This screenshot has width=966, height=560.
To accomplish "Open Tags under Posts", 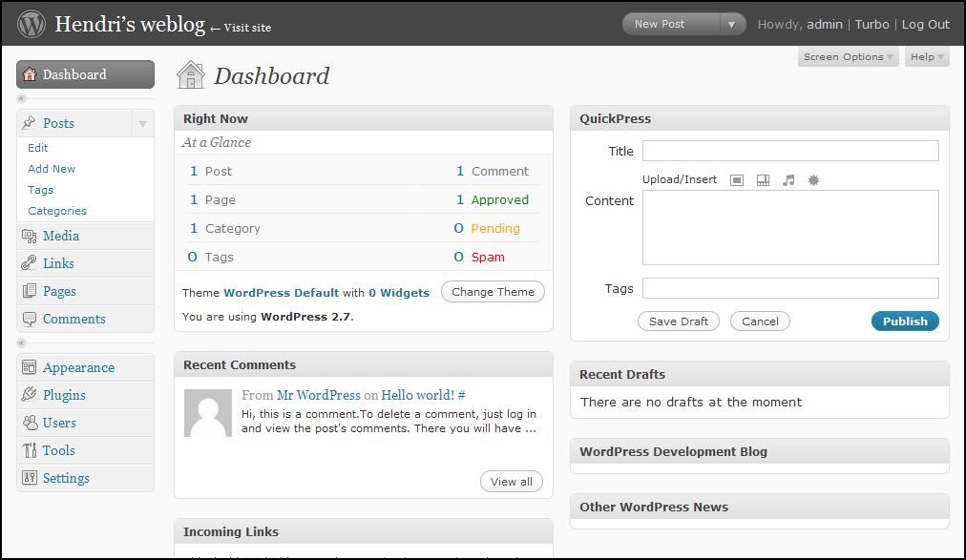I will pos(41,190).
